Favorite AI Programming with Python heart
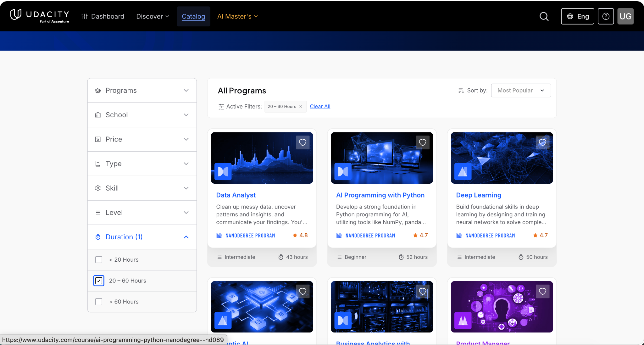Viewport: 644px width, 345px height. pyautogui.click(x=423, y=142)
